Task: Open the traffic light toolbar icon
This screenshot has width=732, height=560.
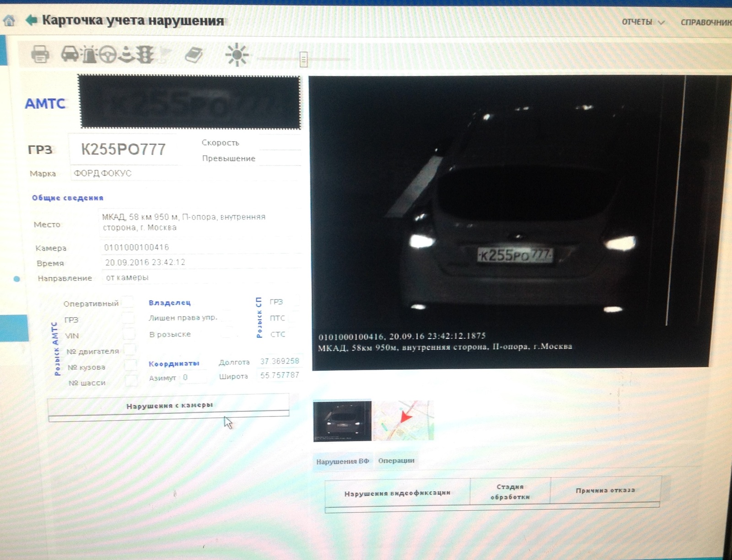Action: click(145, 55)
